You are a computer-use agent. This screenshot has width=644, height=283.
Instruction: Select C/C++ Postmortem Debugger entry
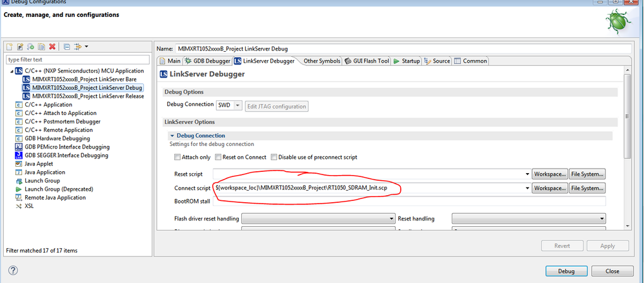(x=63, y=121)
